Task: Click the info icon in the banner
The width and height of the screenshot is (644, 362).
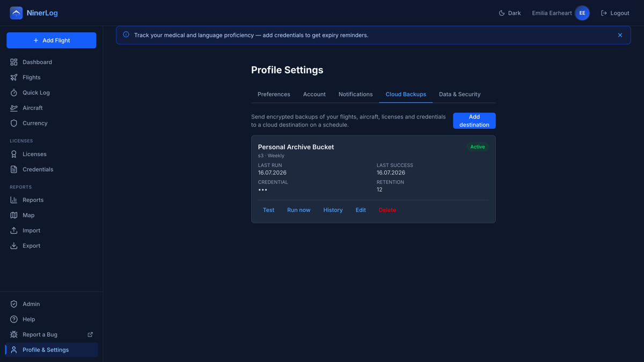Action: [x=126, y=35]
